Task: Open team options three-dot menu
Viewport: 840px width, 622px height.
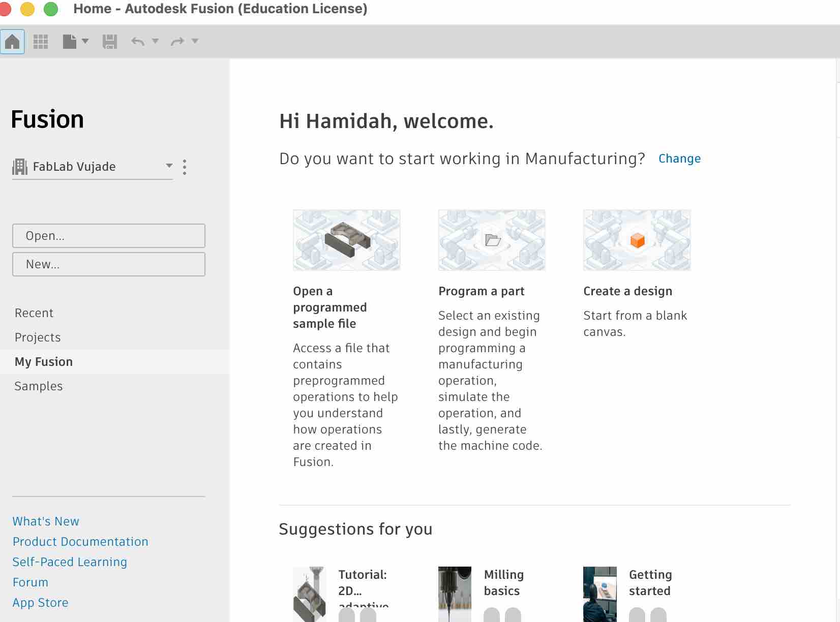Action: coord(185,167)
